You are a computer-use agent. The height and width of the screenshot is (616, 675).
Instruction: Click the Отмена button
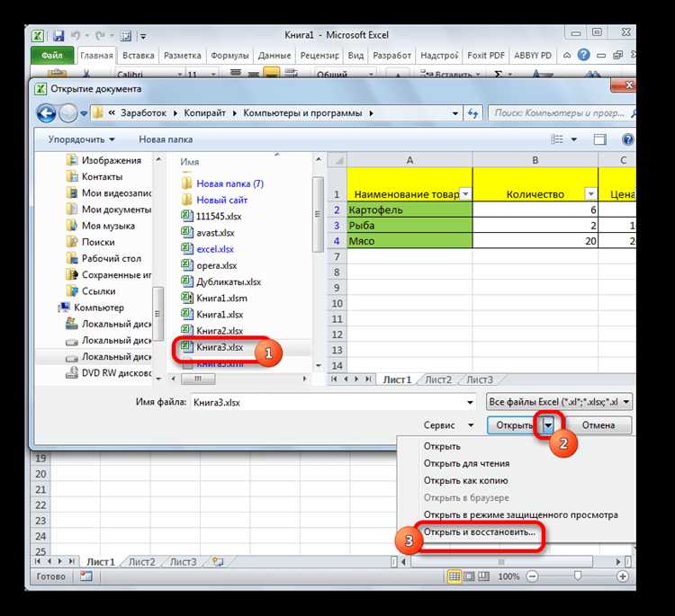[x=598, y=425]
